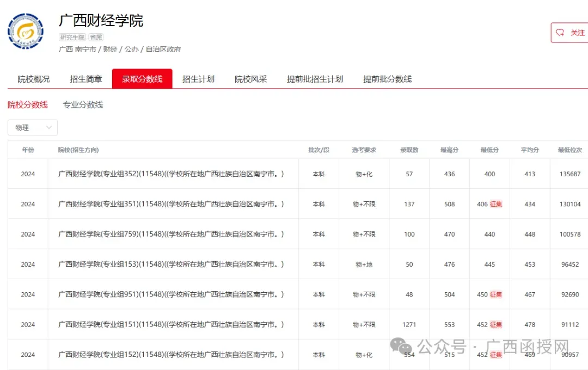Image resolution: width=588 pixels, height=370 pixels.
Task: Click the 最低分 column header
Action: [489, 150]
